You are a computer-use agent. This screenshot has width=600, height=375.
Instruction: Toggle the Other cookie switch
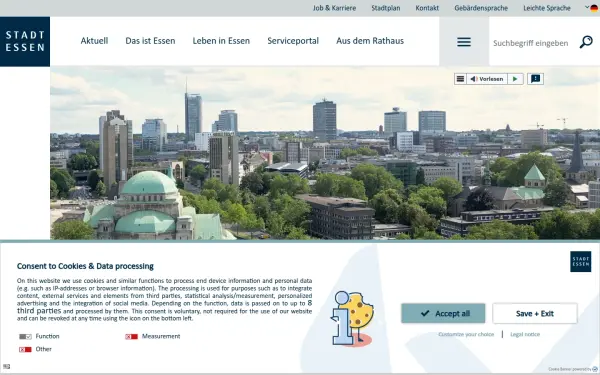[x=25, y=350]
